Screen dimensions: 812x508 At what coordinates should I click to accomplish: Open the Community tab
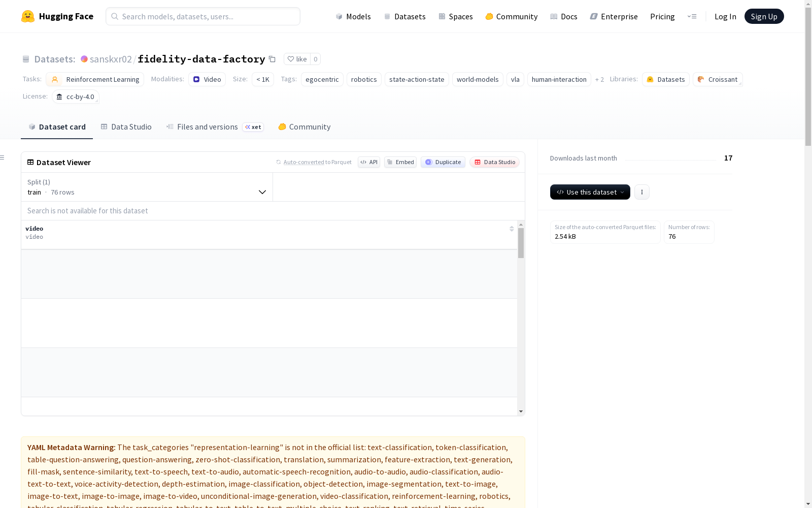click(x=304, y=127)
